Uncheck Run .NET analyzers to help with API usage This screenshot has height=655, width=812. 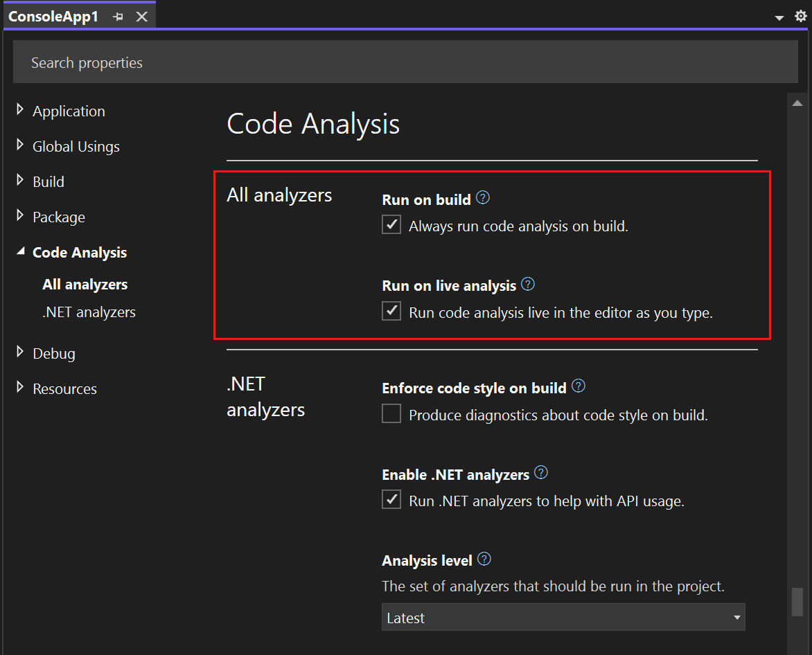coord(391,499)
